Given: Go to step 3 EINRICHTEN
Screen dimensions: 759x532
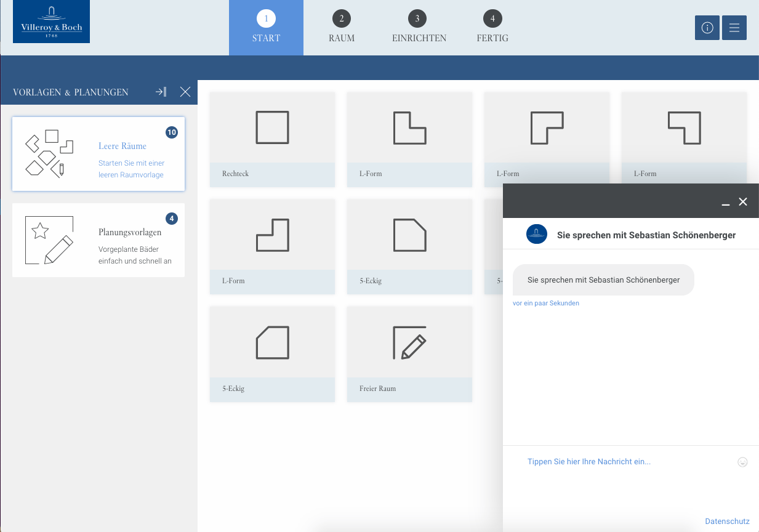Looking at the screenshot, I should pyautogui.click(x=419, y=28).
